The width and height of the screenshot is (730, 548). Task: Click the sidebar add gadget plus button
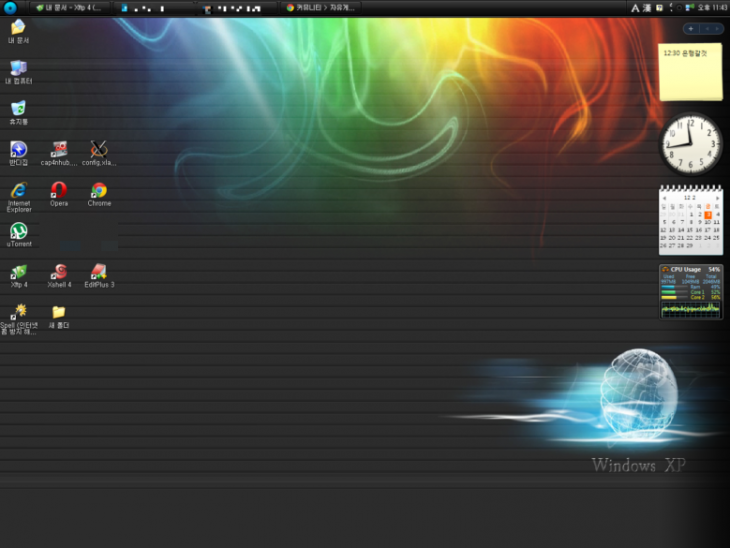coord(691,28)
